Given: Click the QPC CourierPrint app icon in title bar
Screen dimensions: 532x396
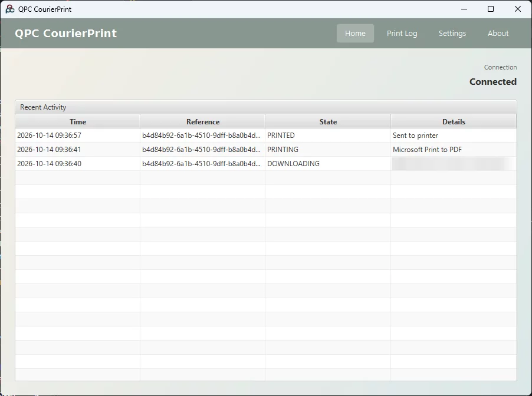Looking at the screenshot, I should 10,9.
